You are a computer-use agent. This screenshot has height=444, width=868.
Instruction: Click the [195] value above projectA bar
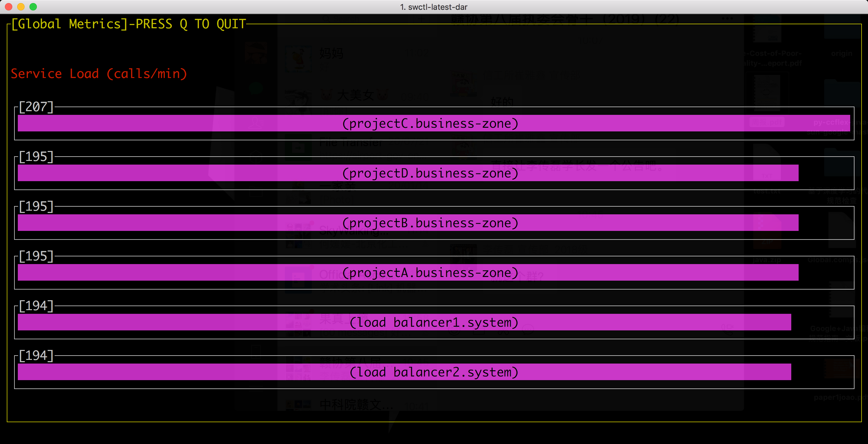[x=36, y=256]
